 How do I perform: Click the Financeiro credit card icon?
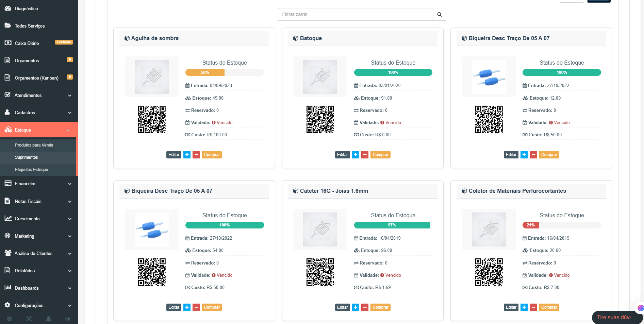point(8,183)
